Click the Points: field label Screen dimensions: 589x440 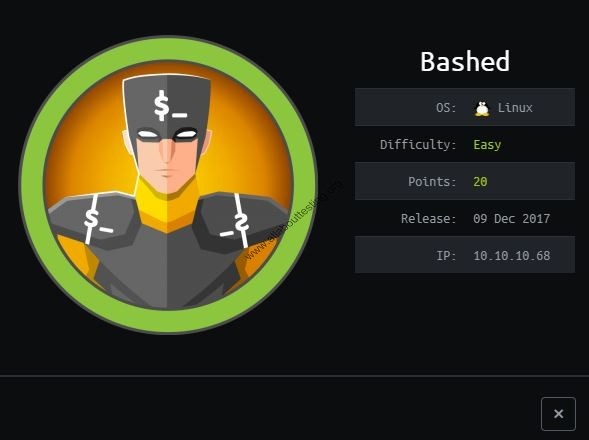432,181
